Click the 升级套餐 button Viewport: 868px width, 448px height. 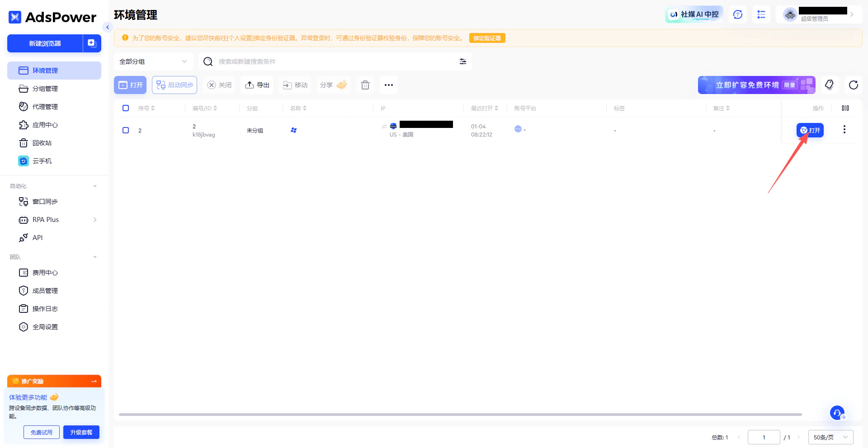(81, 432)
